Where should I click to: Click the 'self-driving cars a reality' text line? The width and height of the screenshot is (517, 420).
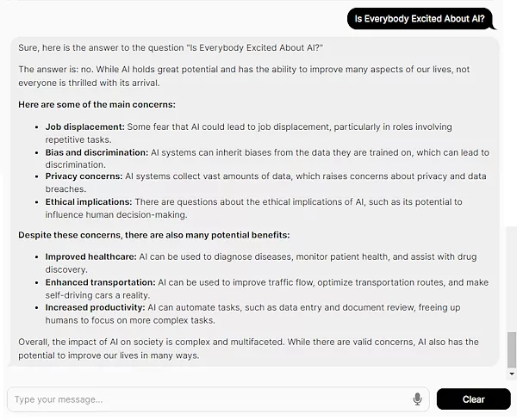click(x=97, y=294)
